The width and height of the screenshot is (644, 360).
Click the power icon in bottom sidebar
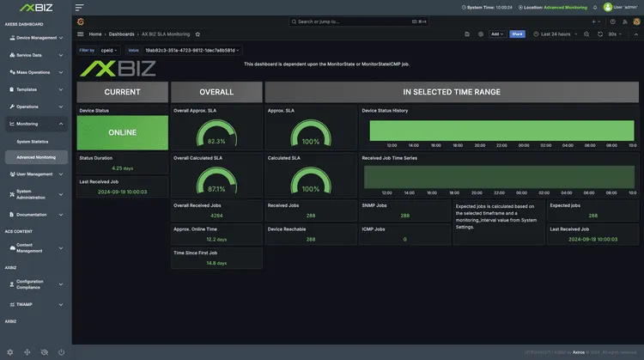pos(61,352)
